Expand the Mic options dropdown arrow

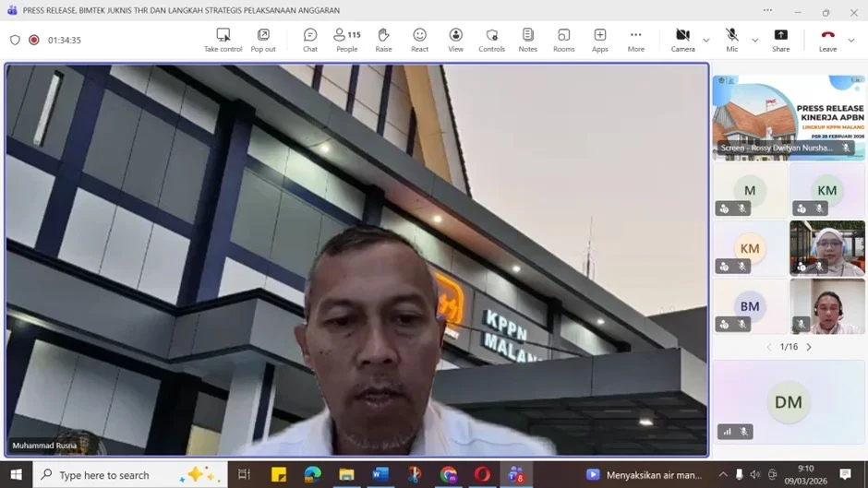click(754, 40)
